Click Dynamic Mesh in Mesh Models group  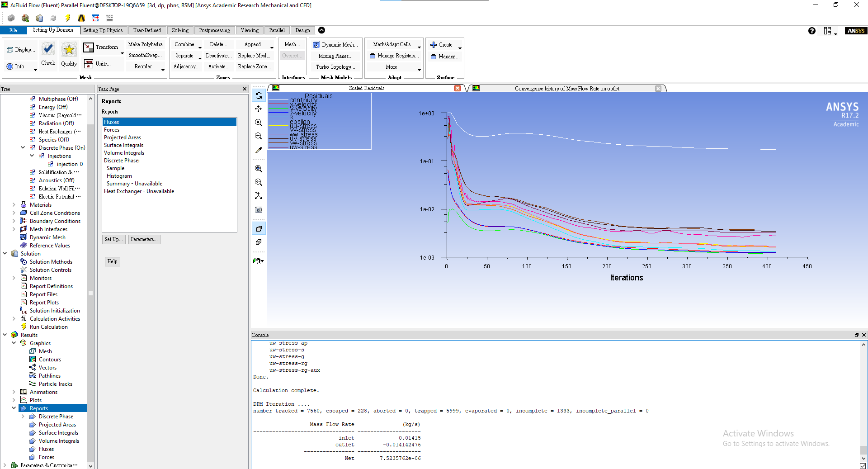(335, 45)
